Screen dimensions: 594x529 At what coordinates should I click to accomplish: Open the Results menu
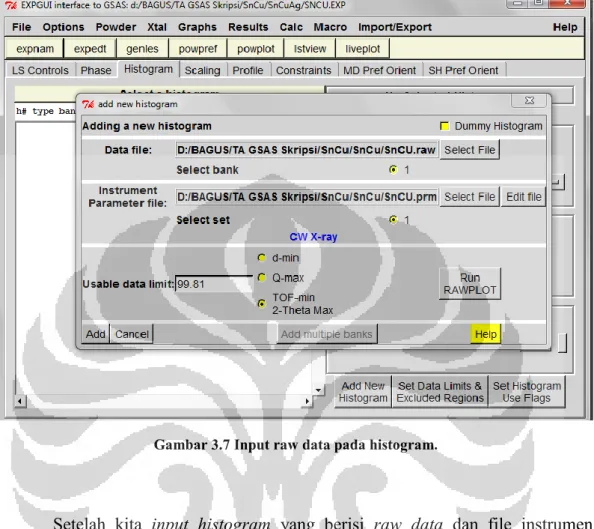248,27
